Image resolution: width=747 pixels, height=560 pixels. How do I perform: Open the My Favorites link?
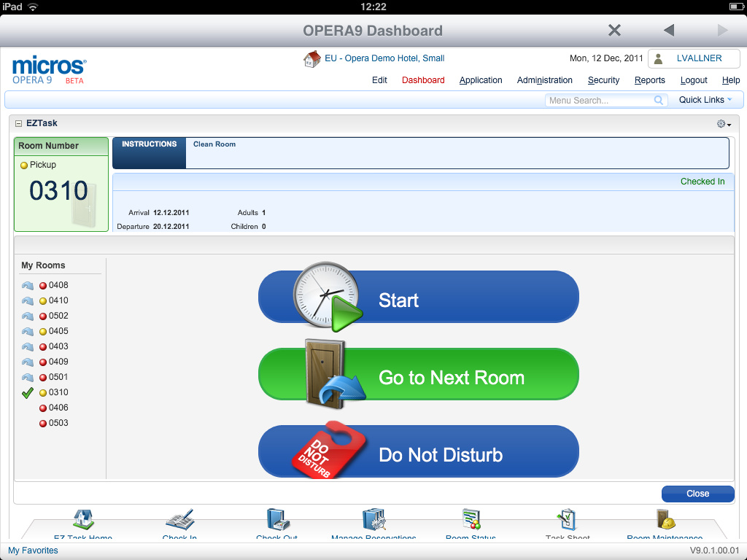point(33,551)
